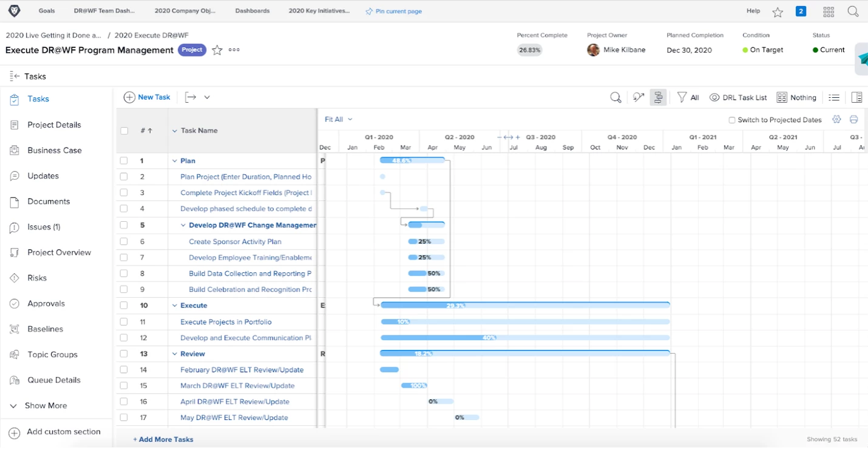Click the Gantt print icon
Viewport: 868px width, 449px height.
[854, 120]
